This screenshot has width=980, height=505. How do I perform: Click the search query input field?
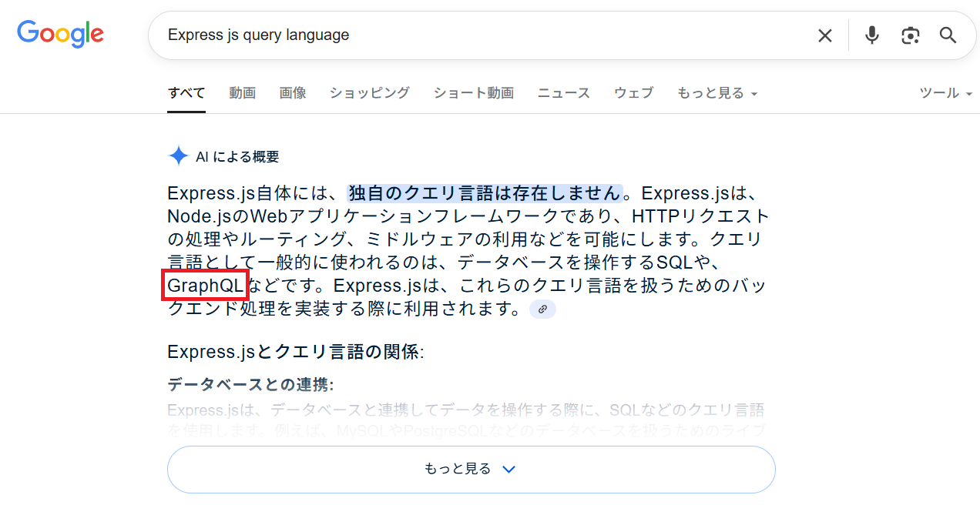click(478, 35)
